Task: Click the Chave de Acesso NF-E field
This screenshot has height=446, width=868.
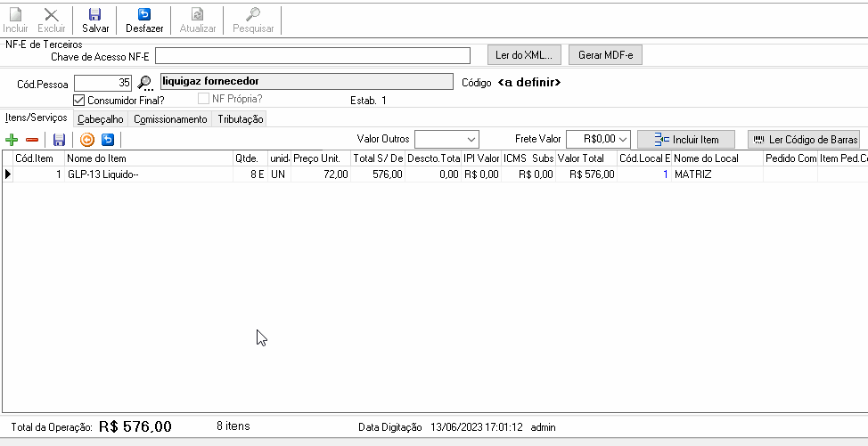Action: coord(313,56)
